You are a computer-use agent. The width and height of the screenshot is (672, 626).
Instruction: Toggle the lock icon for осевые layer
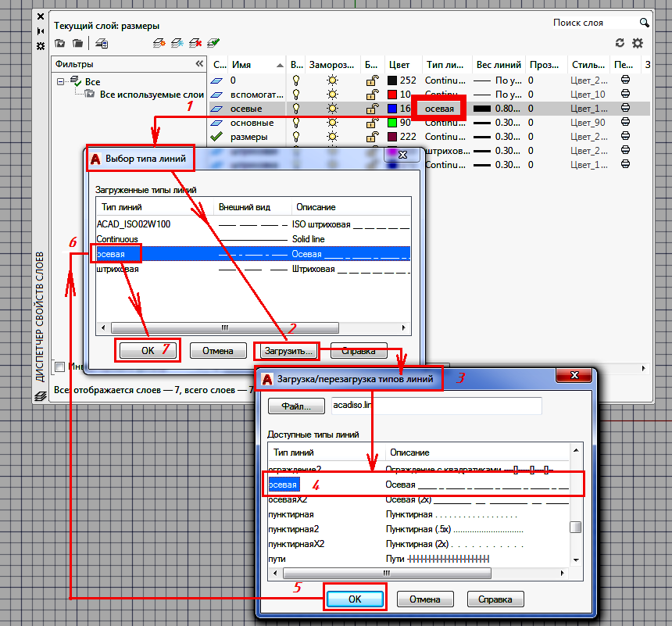[372, 109]
